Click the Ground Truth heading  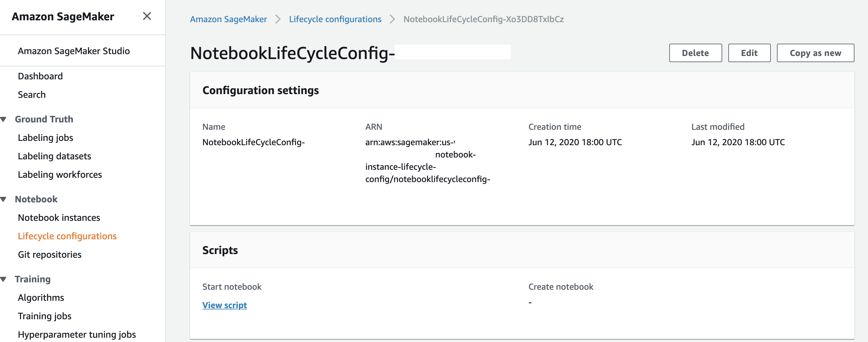coord(44,119)
